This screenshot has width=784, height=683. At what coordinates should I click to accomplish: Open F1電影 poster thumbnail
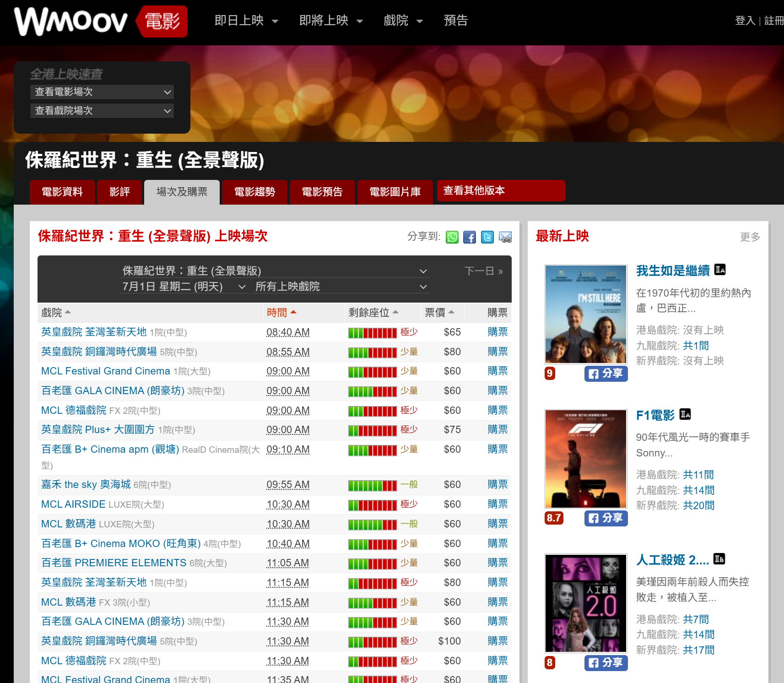[586, 459]
